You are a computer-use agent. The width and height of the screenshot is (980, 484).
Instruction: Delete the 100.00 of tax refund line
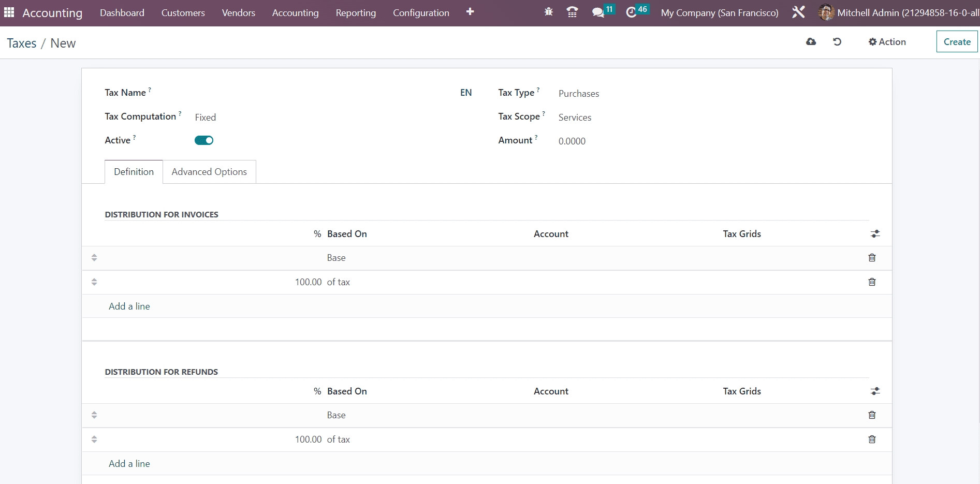872,439
